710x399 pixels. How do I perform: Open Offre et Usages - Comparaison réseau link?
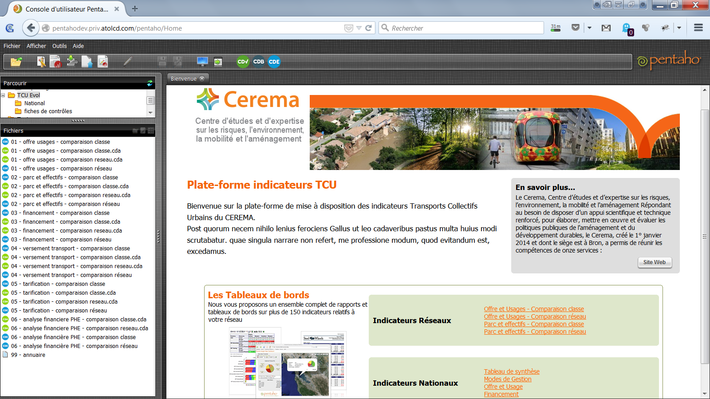coord(535,317)
